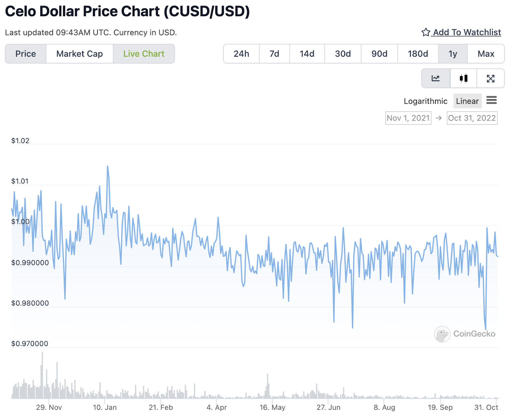The width and height of the screenshot is (510, 420).
Task: Toggle Linear scale
Action: click(x=467, y=101)
